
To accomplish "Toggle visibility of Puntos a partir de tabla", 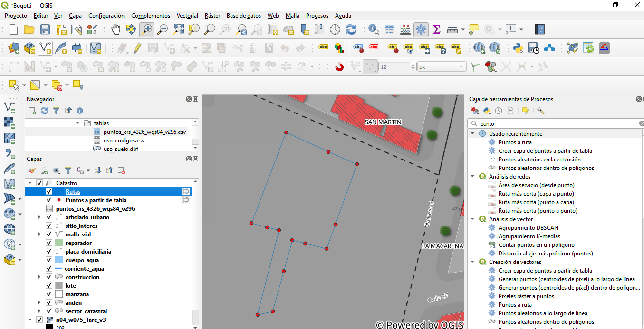I will (48, 200).
